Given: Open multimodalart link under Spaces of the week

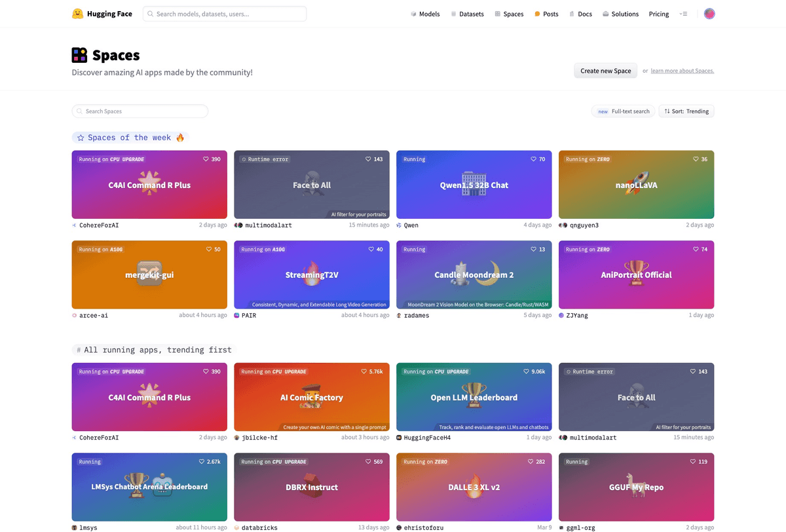Looking at the screenshot, I should pyautogui.click(x=269, y=225).
